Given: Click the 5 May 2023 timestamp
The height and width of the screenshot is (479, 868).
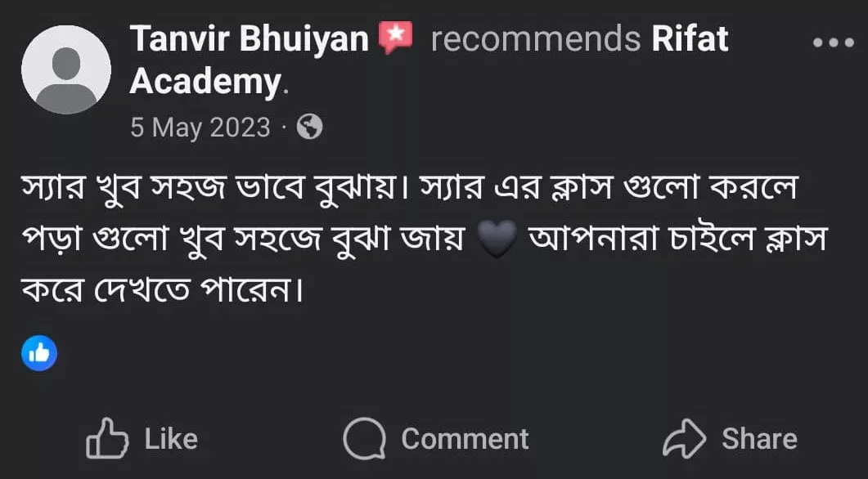Looking at the screenshot, I should (200, 128).
